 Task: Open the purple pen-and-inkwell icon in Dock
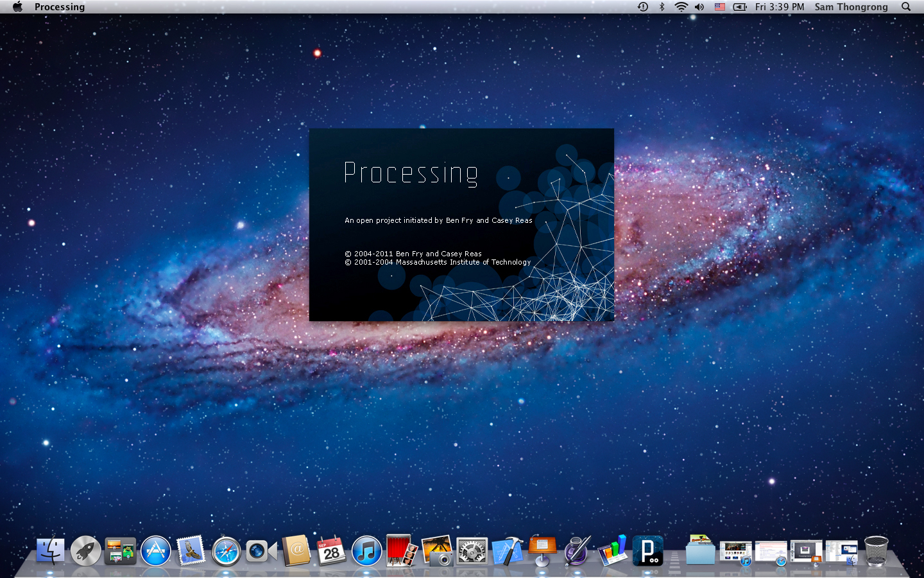click(x=577, y=551)
